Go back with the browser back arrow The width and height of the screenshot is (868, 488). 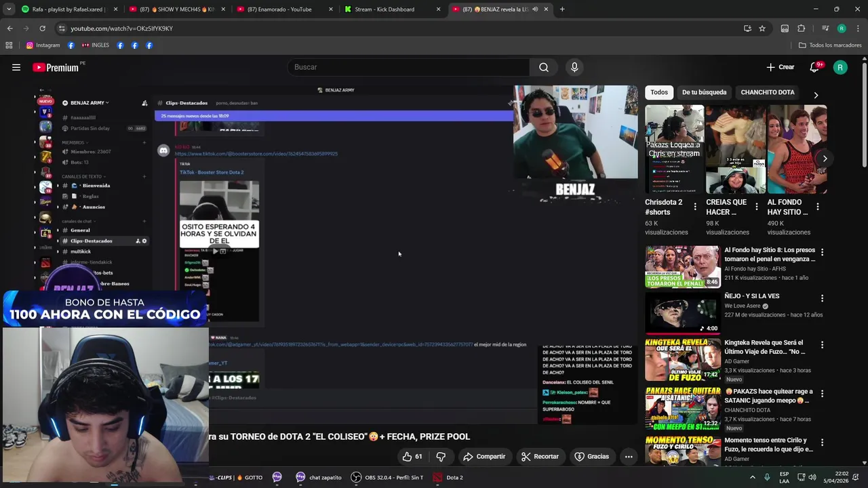point(9,28)
